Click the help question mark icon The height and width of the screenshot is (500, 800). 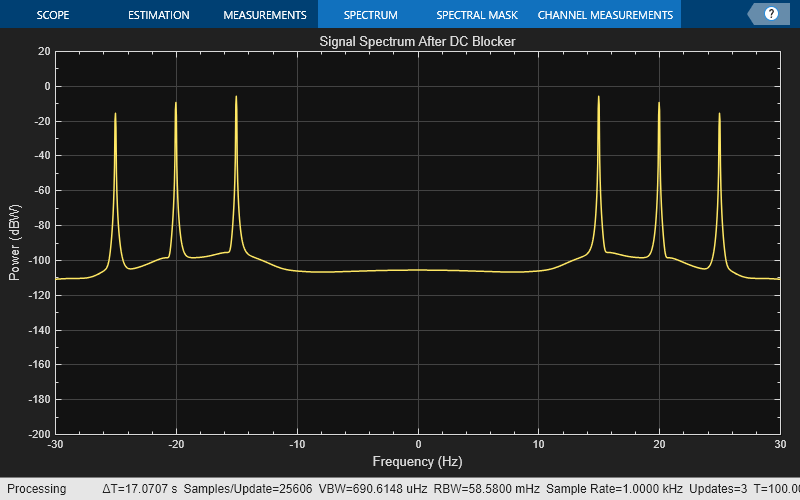(x=771, y=14)
